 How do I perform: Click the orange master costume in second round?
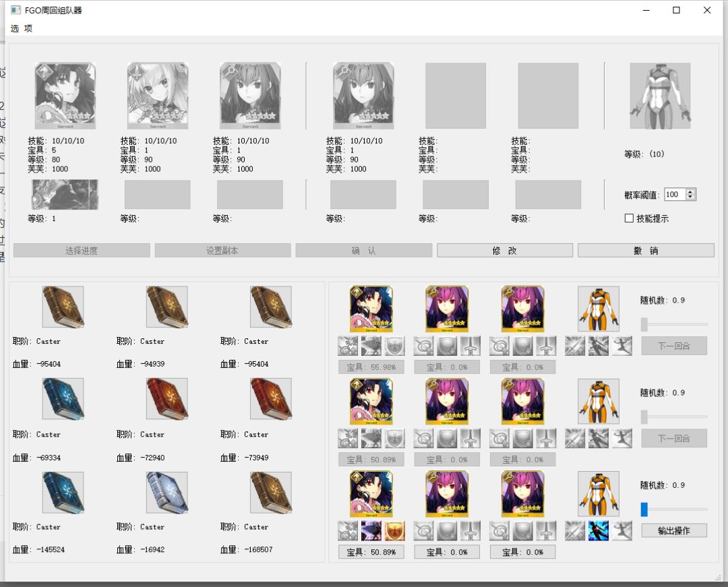coord(599,402)
